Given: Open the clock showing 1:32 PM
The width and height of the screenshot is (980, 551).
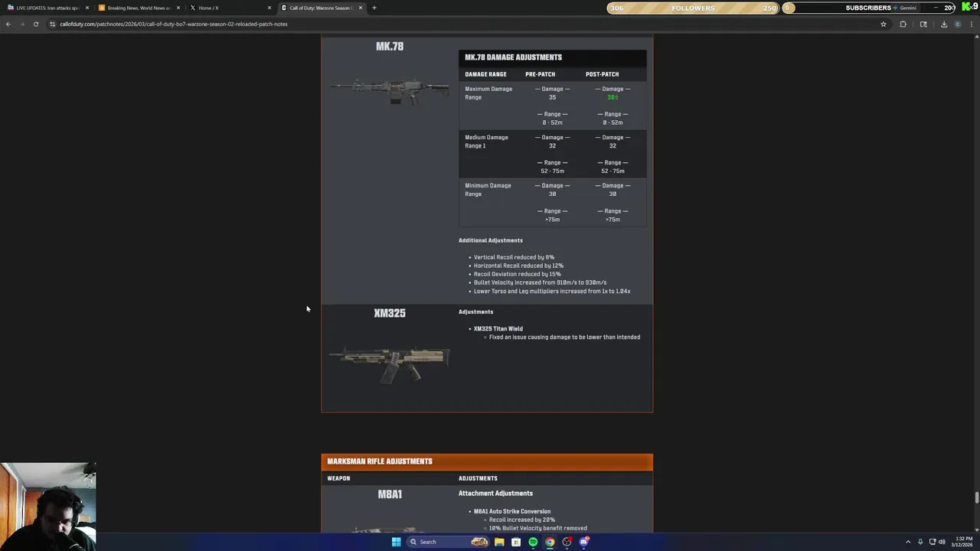Looking at the screenshot, I should tap(962, 542).
